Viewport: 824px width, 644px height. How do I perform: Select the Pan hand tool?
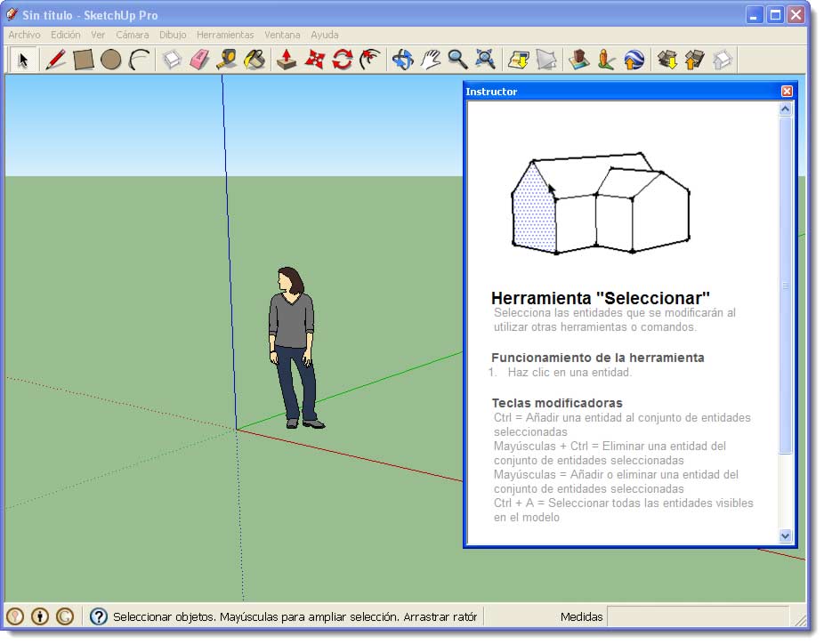(431, 60)
